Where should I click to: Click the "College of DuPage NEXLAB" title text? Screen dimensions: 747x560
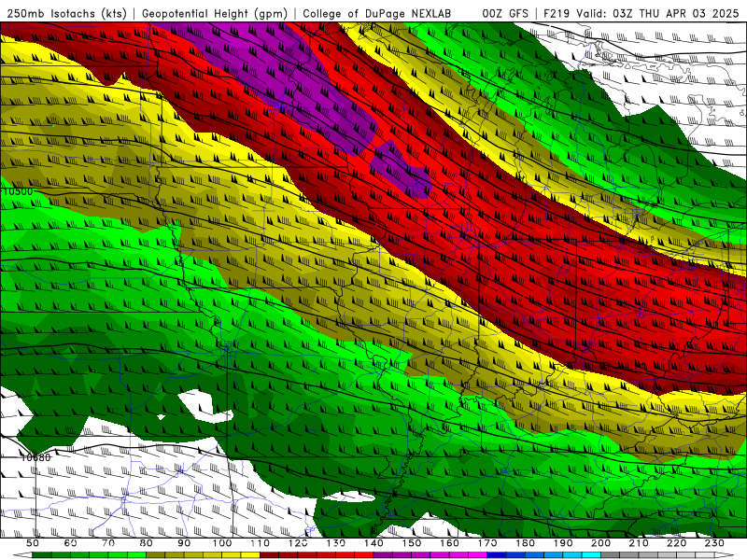point(376,13)
